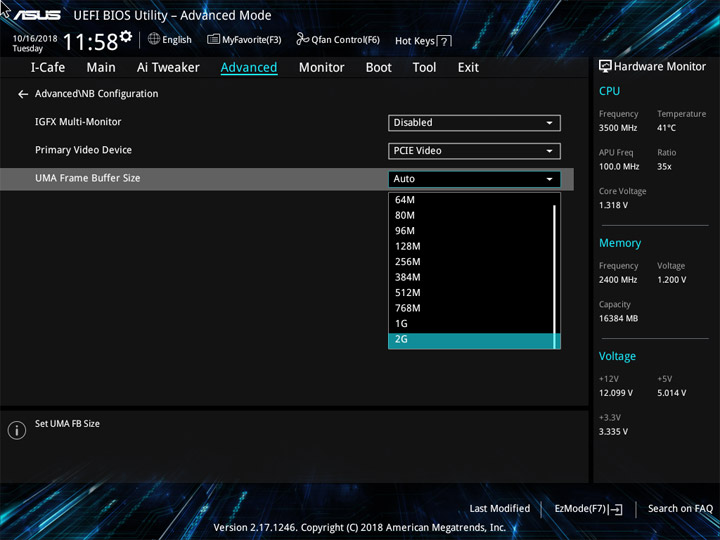
Task: Choose 96M frame buffer size
Action: tap(471, 231)
